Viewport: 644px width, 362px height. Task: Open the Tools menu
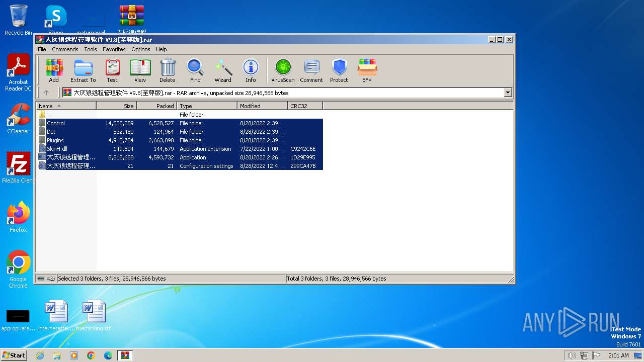pyautogui.click(x=91, y=49)
